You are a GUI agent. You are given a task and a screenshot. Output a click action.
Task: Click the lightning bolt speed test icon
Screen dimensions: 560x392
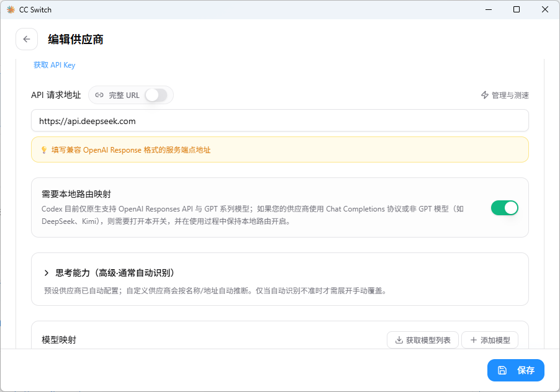pyautogui.click(x=485, y=96)
